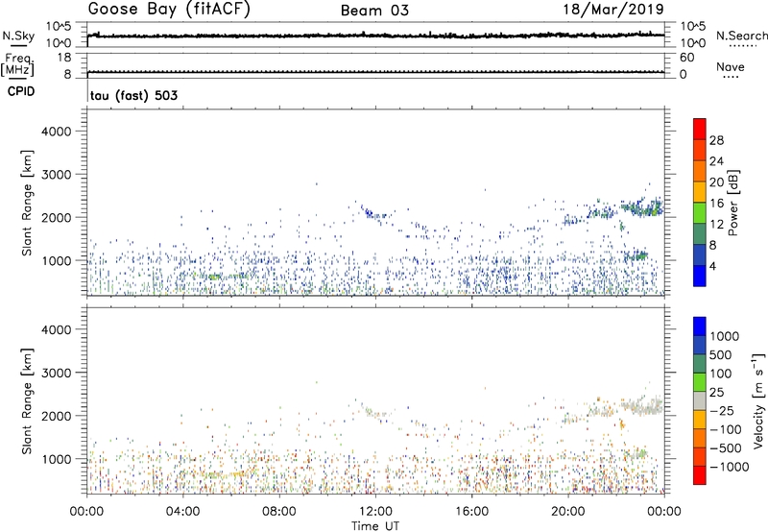Click the gray -25 to 25 velocity swatch
The image size is (768, 532).
point(700,400)
